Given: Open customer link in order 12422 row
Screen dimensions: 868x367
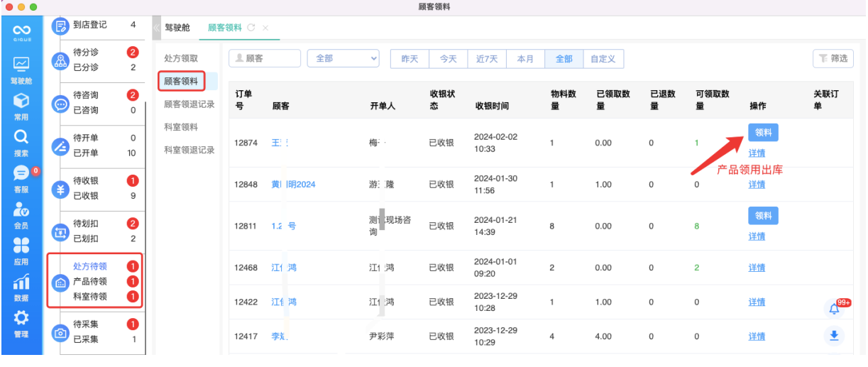Looking at the screenshot, I should pos(284,302).
